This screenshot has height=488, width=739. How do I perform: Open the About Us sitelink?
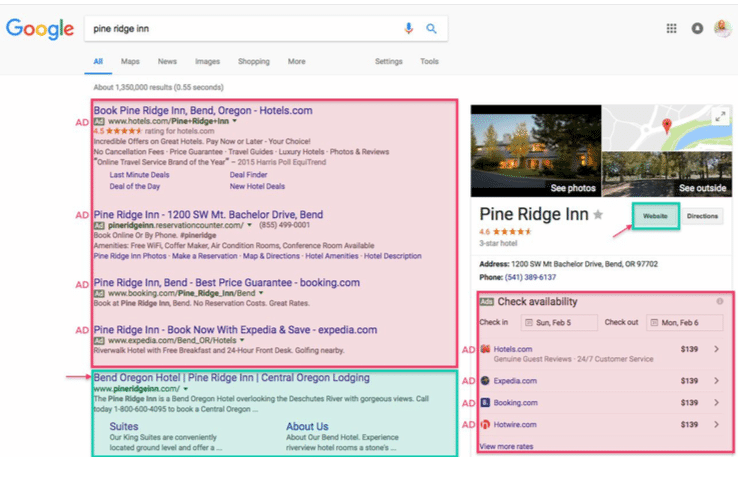coord(307,426)
